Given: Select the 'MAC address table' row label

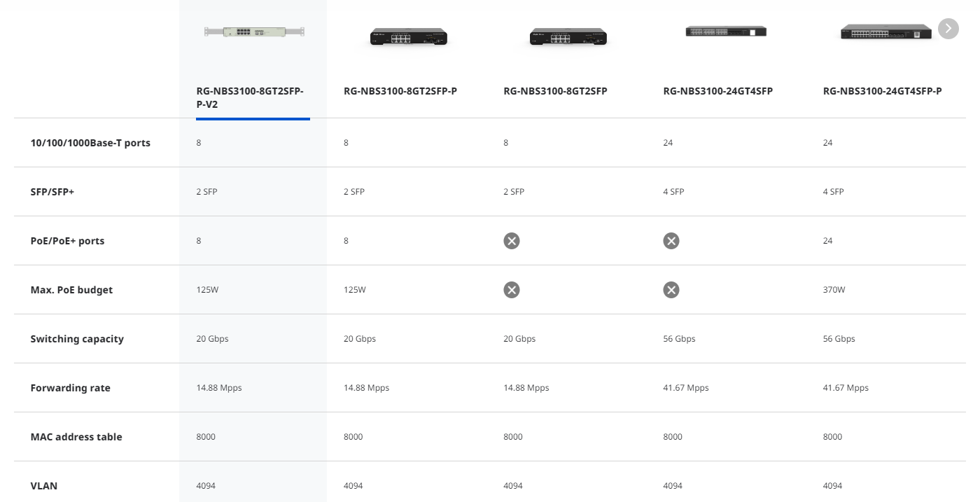Looking at the screenshot, I should [x=76, y=437].
